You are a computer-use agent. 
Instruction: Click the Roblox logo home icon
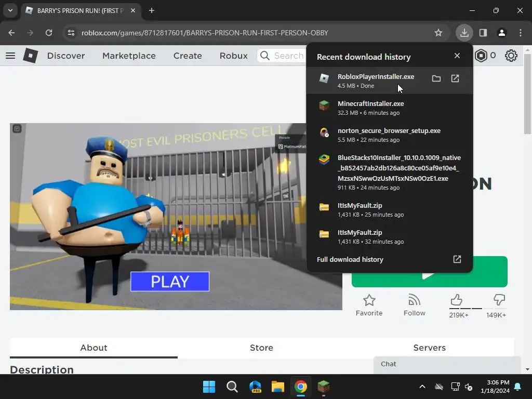click(31, 55)
